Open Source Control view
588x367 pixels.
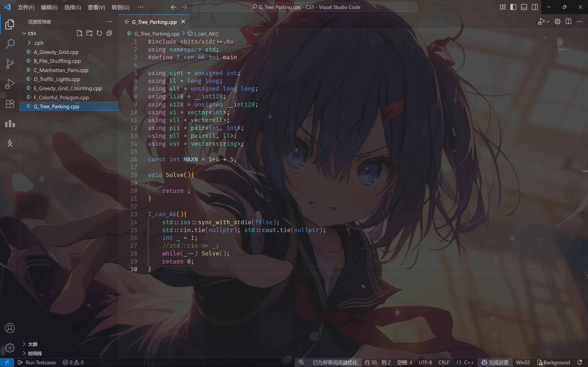click(x=10, y=64)
